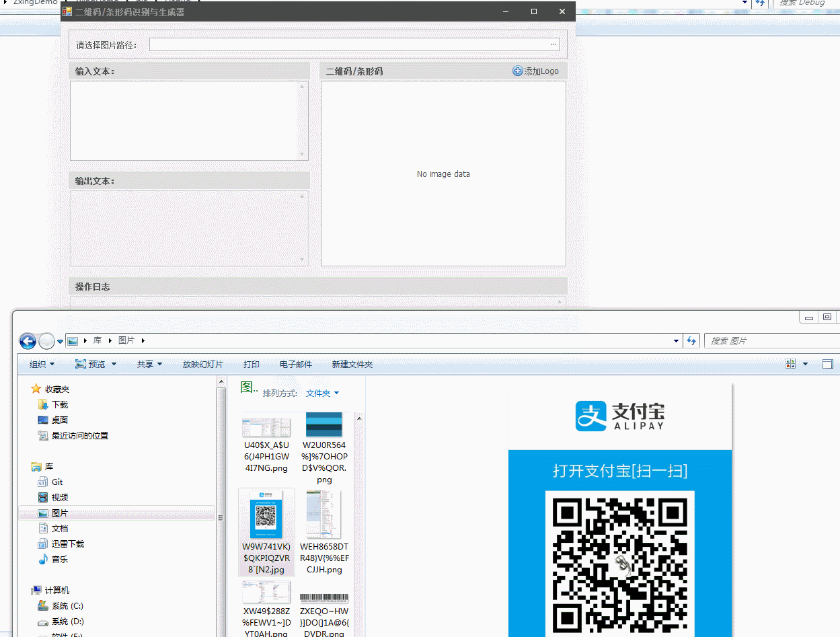Click file name WEH8658DTR48}V{%%EFCJJH.png
This screenshot has width=840, height=637.
[x=324, y=558]
